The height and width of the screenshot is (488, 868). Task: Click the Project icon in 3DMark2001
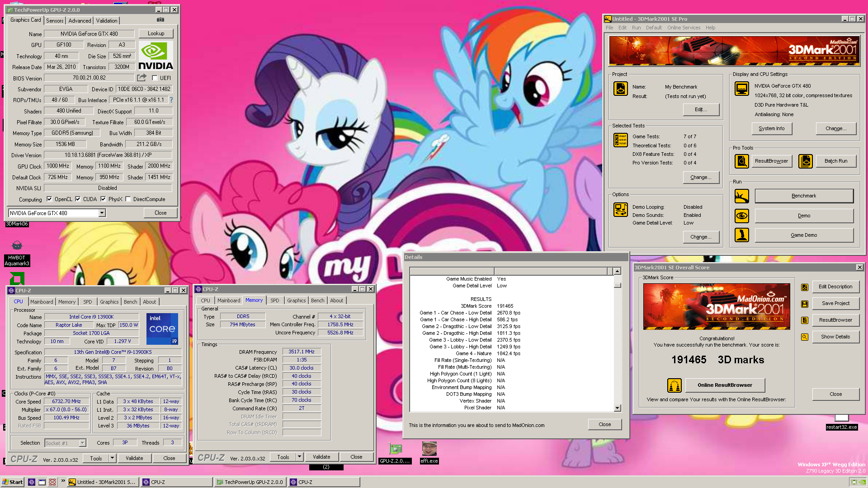621,89
